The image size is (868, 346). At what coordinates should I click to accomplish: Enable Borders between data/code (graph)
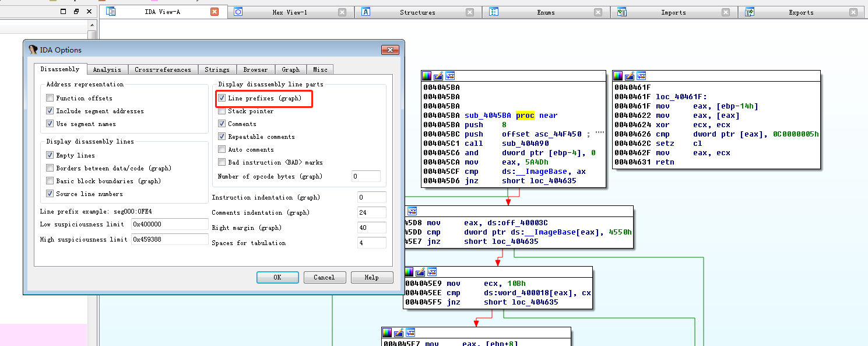pos(50,168)
